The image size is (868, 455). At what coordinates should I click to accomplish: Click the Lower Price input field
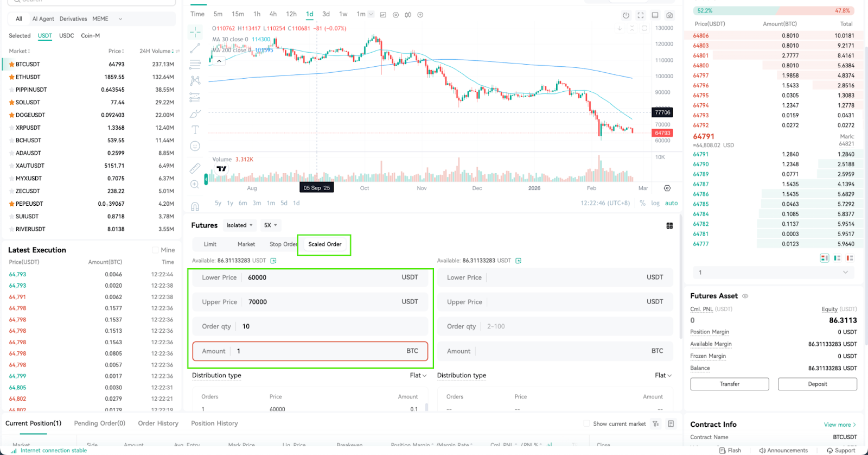click(x=310, y=277)
